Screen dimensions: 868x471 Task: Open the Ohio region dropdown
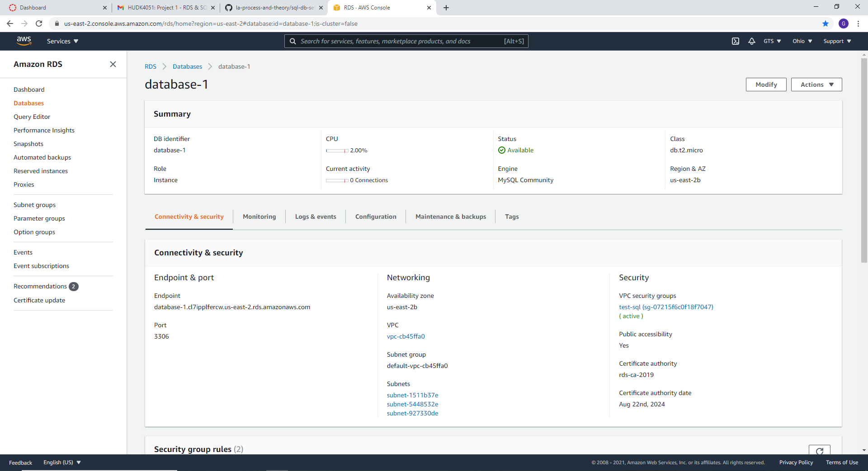(802, 41)
